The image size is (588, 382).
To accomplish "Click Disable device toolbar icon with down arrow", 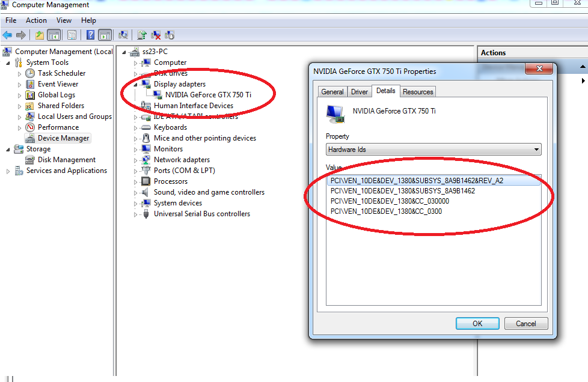I will click(x=170, y=35).
